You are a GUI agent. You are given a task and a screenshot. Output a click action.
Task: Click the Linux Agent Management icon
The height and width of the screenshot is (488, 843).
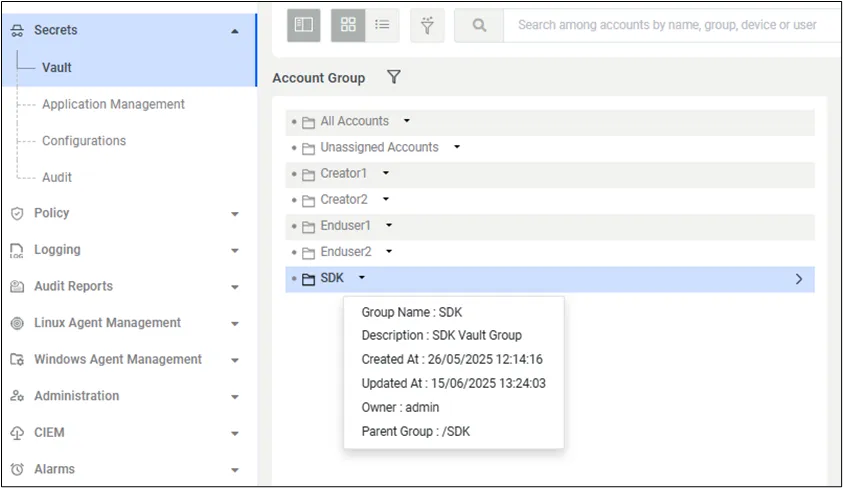[17, 323]
